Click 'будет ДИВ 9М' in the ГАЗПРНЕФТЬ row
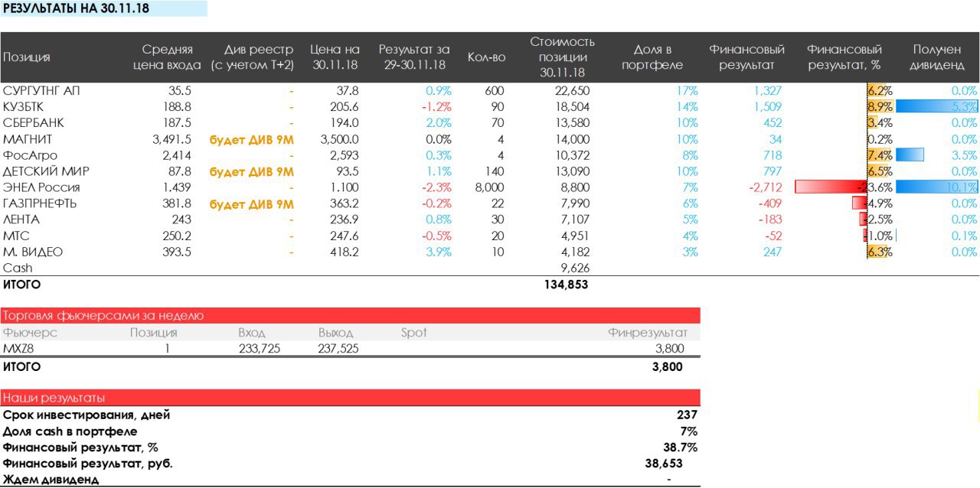The height and width of the screenshot is (488, 980). tap(252, 204)
